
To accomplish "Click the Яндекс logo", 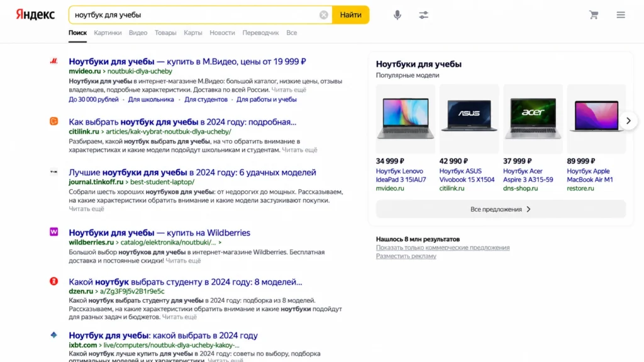I will tap(35, 15).
